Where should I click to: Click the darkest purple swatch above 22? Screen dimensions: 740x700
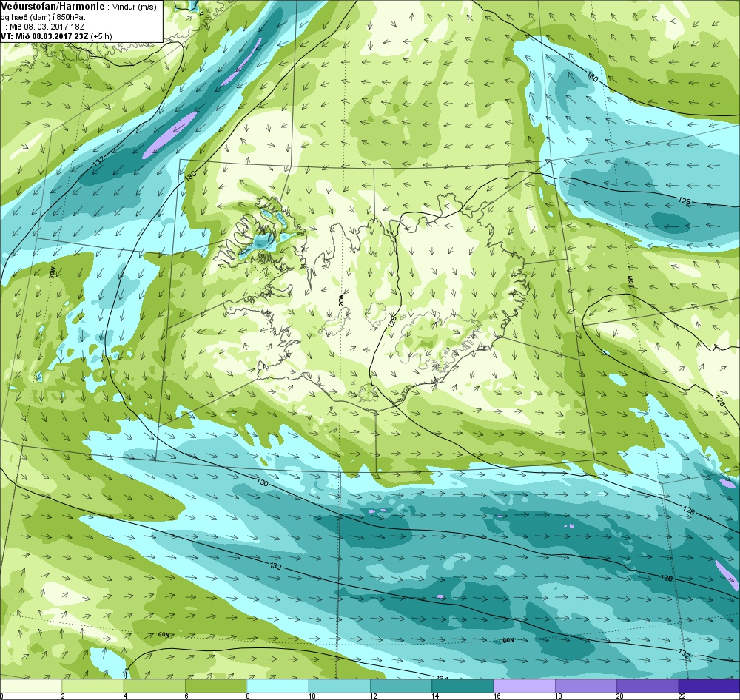(709, 685)
